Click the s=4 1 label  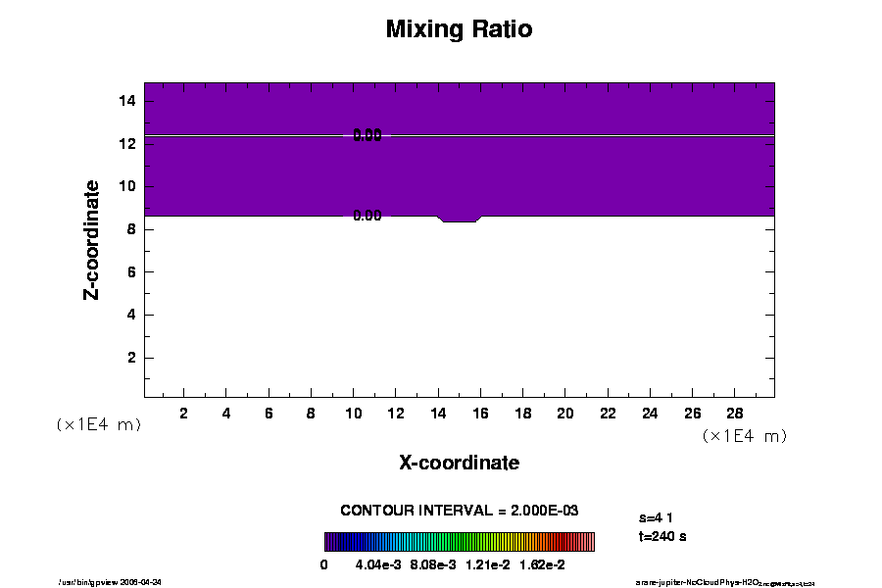pyautogui.click(x=655, y=516)
